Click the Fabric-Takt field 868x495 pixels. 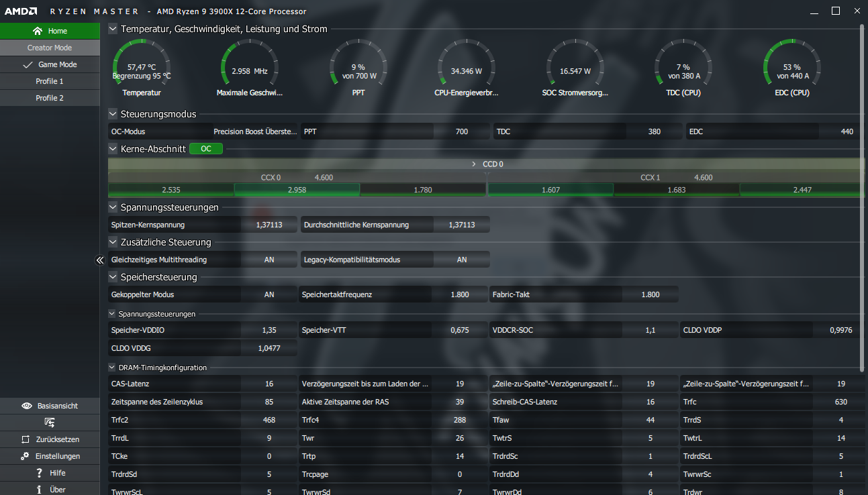[x=583, y=294]
